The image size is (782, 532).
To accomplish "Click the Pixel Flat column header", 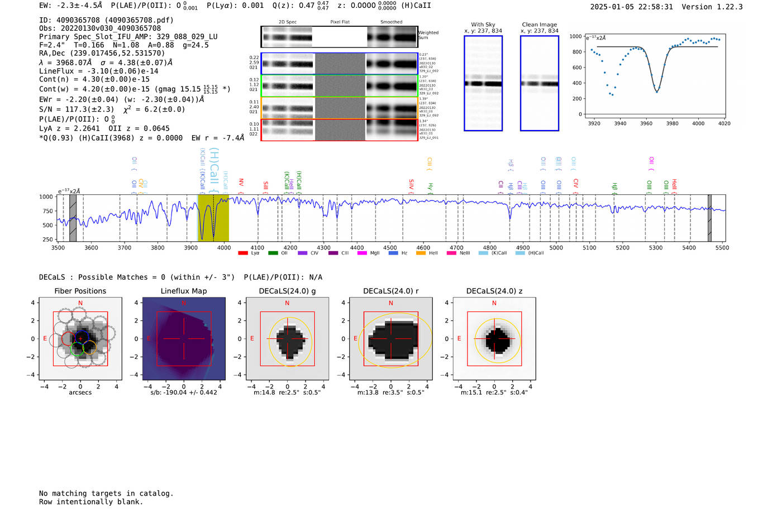I will coord(340,22).
